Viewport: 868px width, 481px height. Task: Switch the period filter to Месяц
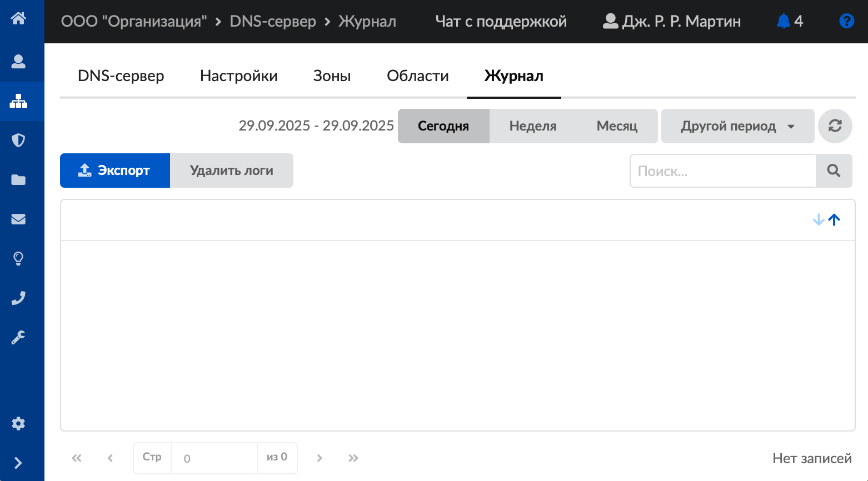(x=617, y=126)
